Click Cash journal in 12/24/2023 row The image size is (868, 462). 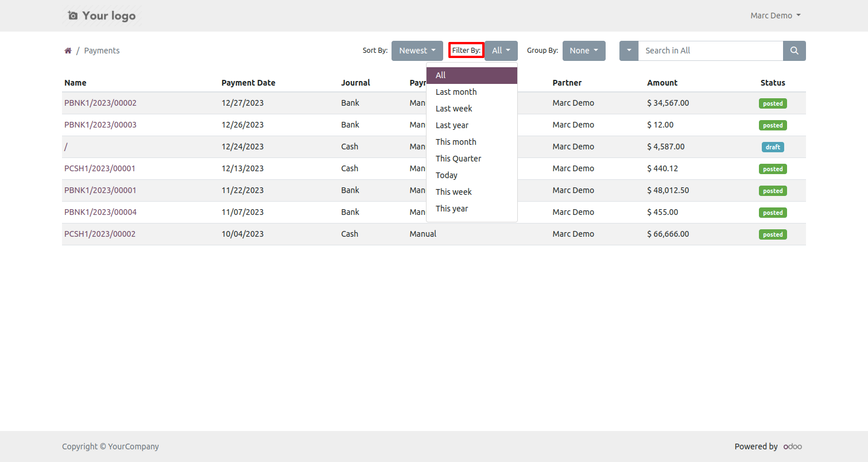tap(350, 147)
